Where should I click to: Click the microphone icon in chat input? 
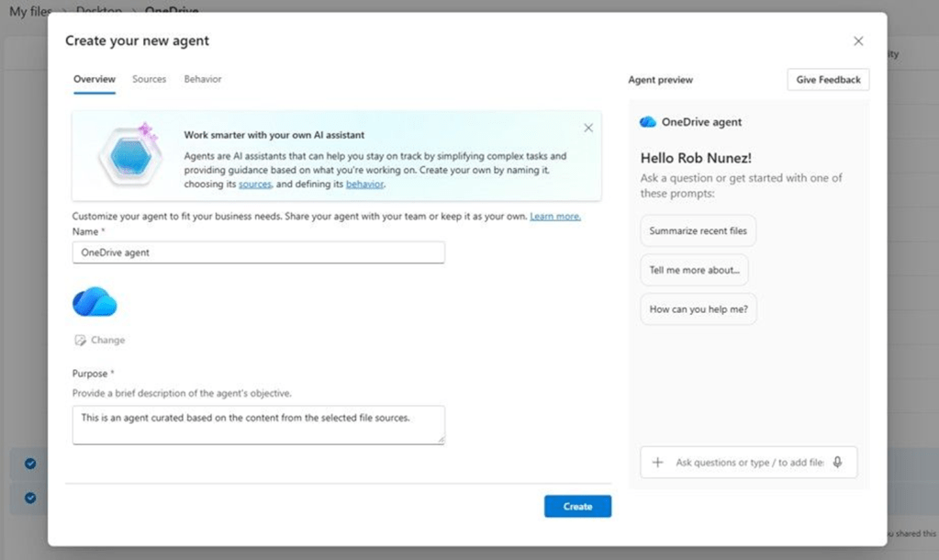[837, 463]
